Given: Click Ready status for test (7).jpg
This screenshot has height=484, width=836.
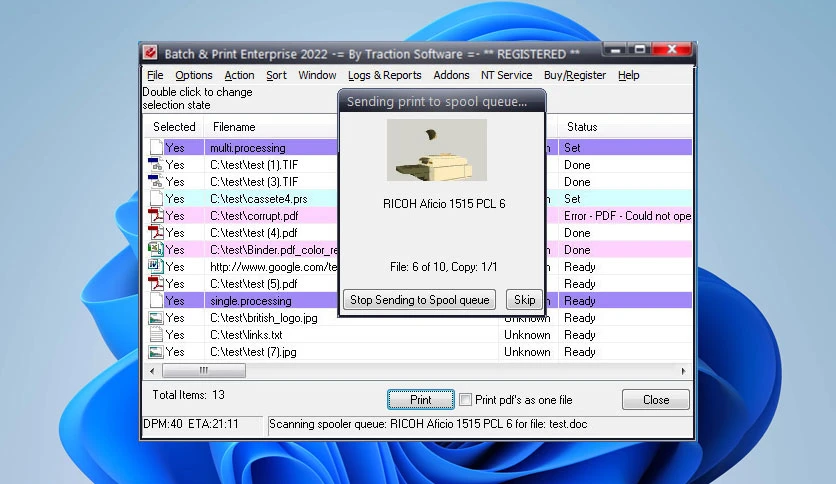Looking at the screenshot, I should [580, 352].
